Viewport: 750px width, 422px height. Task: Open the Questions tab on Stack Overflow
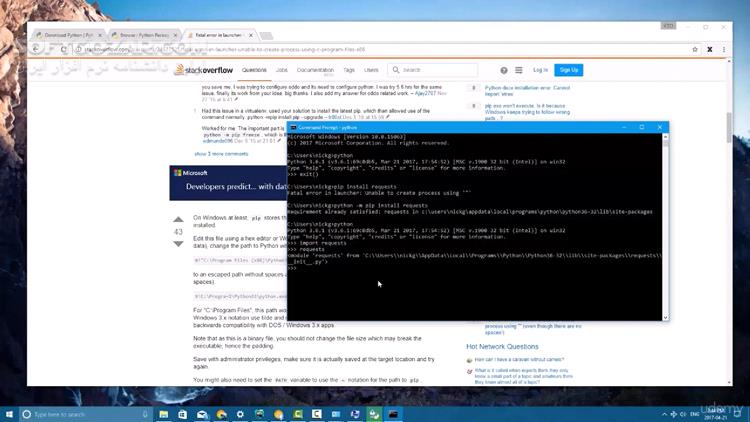point(254,70)
